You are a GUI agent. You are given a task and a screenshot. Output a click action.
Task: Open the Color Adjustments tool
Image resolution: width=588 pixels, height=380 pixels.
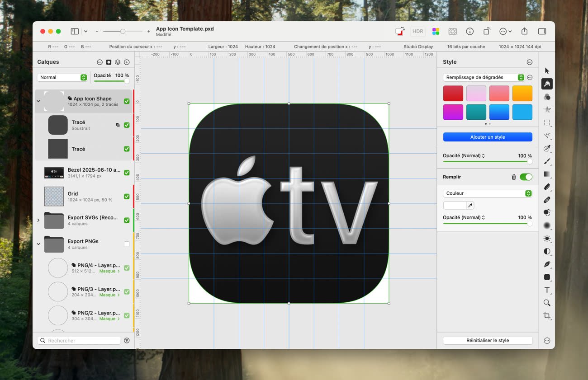pyautogui.click(x=547, y=97)
